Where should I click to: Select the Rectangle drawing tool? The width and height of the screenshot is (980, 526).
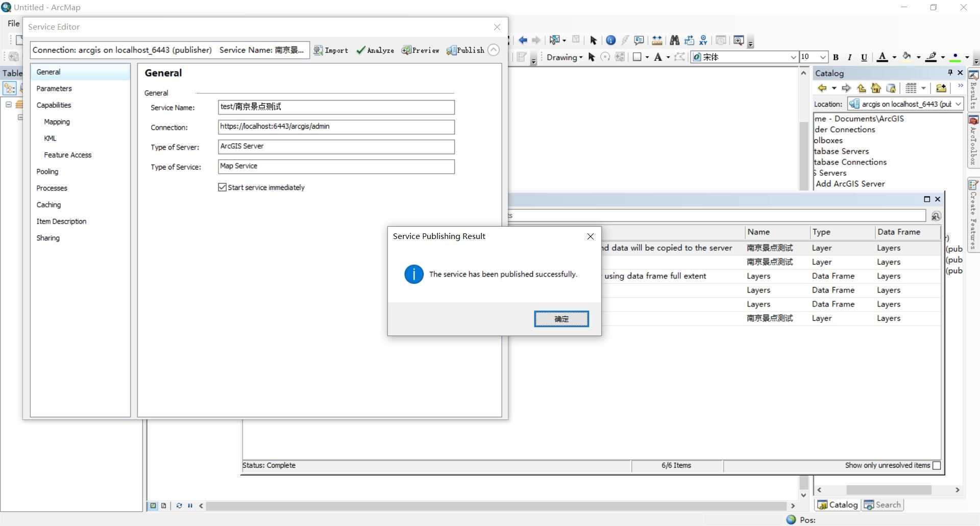pos(637,57)
